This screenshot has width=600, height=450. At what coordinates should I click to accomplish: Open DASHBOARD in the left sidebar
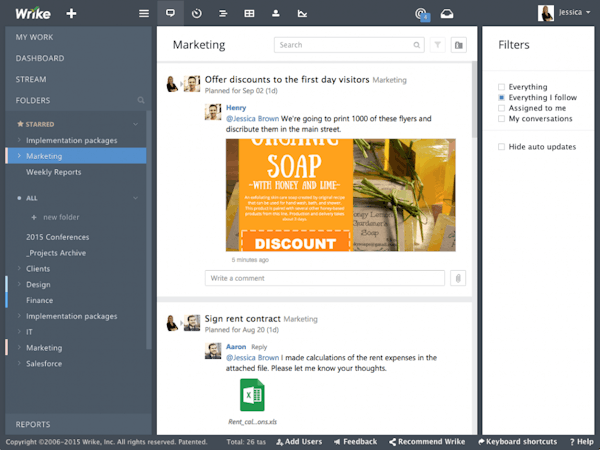click(40, 58)
